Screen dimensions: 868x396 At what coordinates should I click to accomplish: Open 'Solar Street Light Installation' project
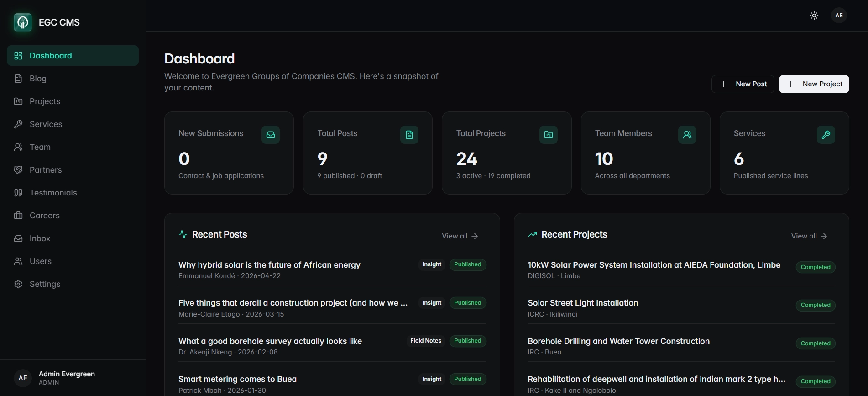coord(583,303)
